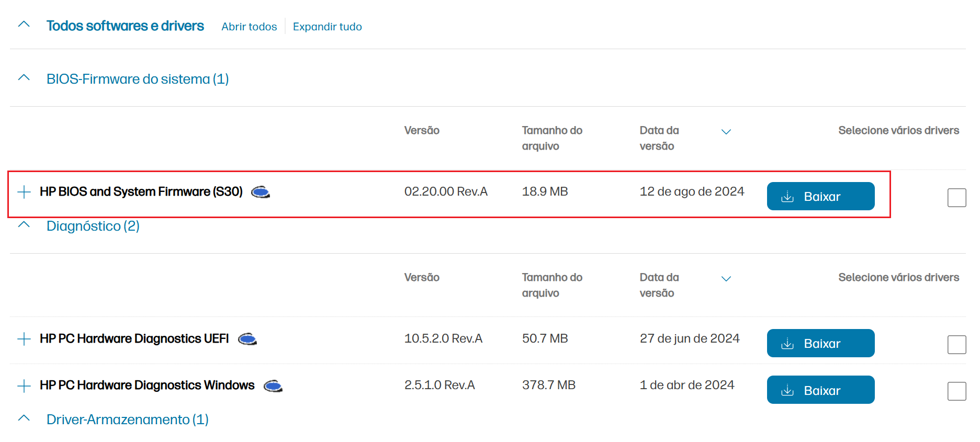Viewport: 980px width, 442px height.
Task: Open the BIOS-Firmware do sistema (1) category title
Action: click(x=138, y=79)
